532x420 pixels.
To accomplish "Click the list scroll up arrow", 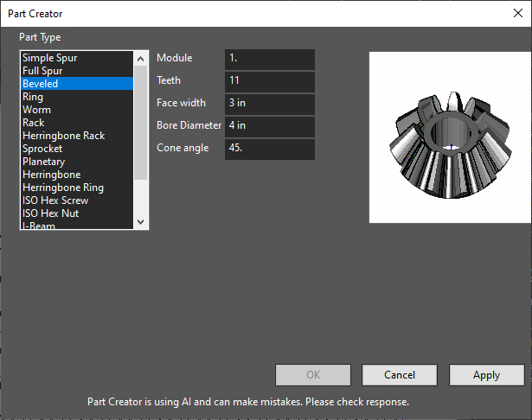I will (140, 59).
